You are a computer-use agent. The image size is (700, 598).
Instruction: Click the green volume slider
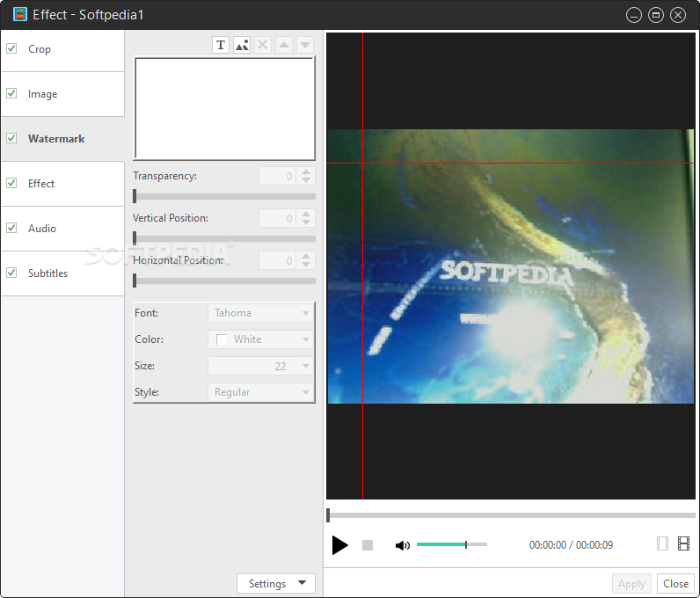coord(452,544)
